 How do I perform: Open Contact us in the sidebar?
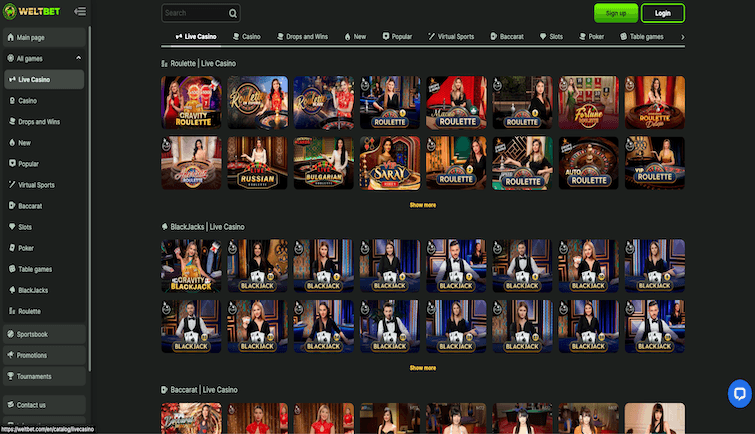[44, 405]
